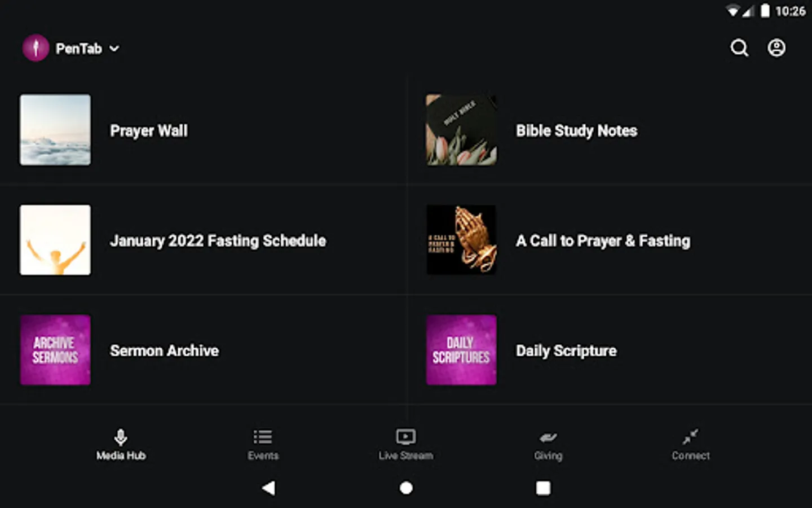This screenshot has width=812, height=508.
Task: Click the Archive Sermons purple thumbnail
Action: (55, 350)
